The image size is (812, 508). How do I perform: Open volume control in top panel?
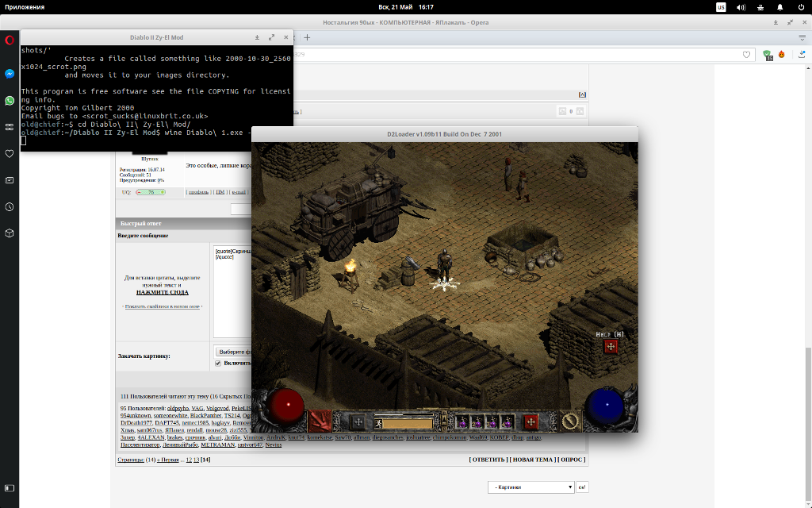point(741,7)
